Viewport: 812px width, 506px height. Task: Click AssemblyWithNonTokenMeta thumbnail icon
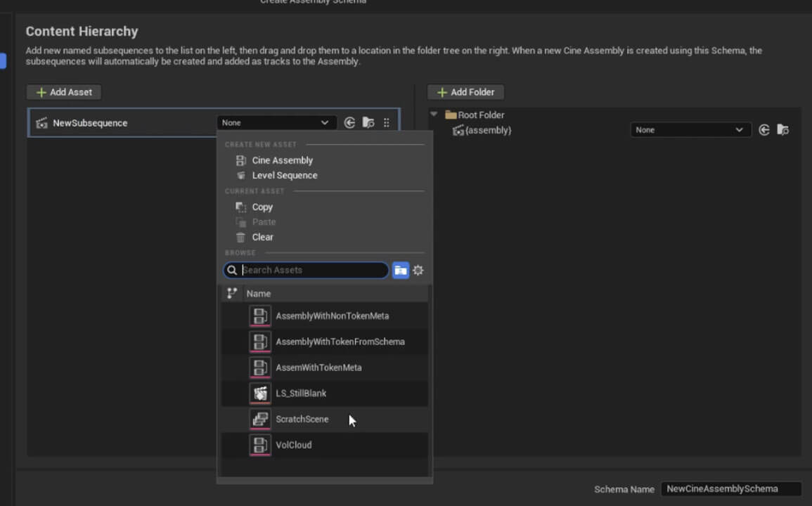coord(260,316)
